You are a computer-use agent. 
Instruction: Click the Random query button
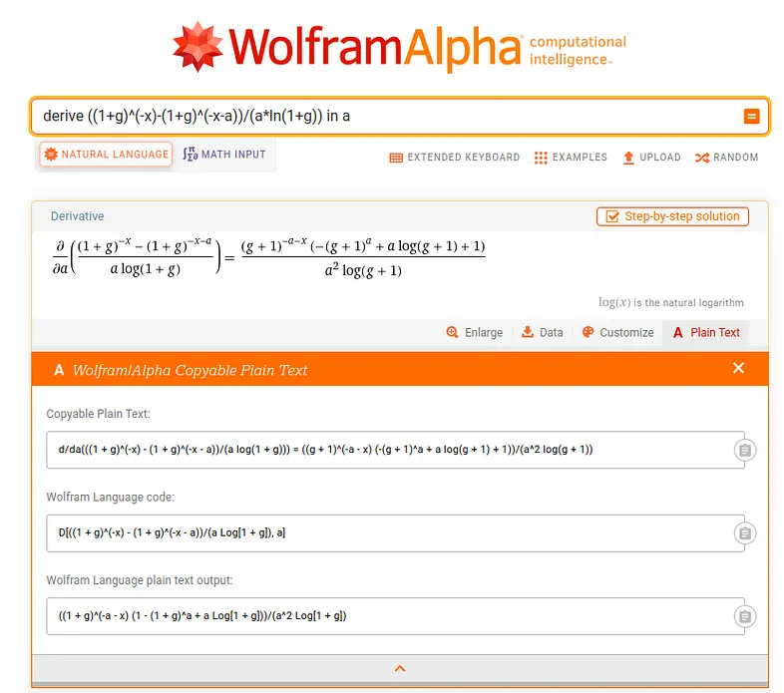pos(726,158)
